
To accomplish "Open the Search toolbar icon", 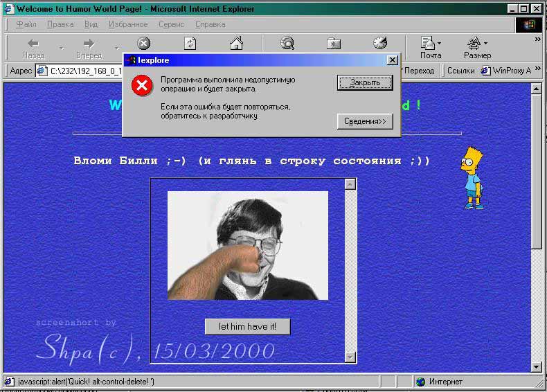I will (x=287, y=43).
